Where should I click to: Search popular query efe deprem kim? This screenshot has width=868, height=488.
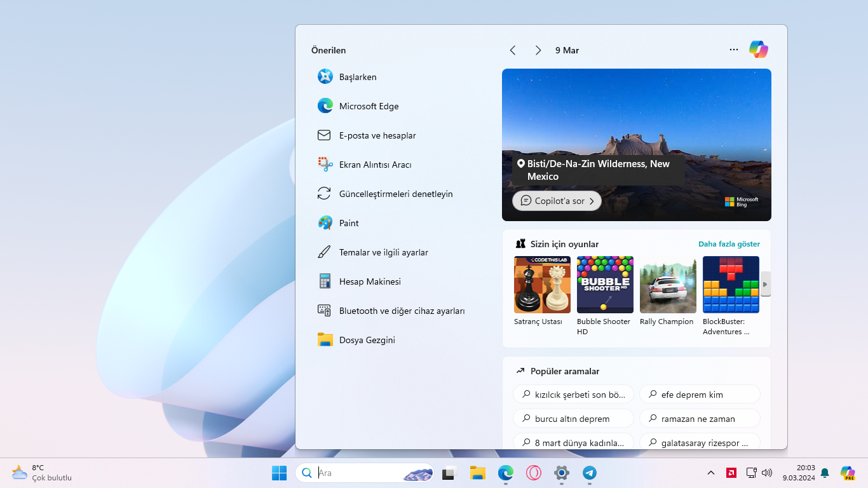tap(699, 395)
